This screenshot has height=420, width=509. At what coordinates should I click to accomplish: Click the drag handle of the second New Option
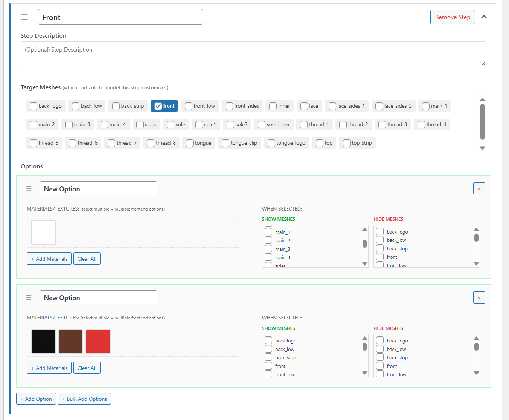tap(29, 297)
